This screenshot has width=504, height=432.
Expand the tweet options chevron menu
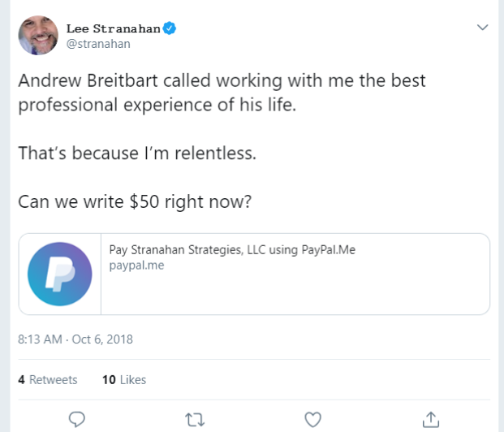[x=483, y=28]
